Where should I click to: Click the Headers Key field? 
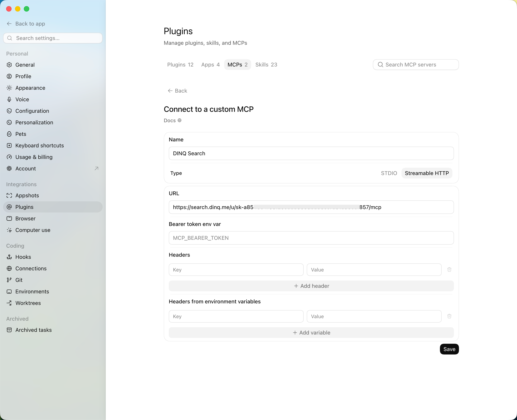coord(236,270)
